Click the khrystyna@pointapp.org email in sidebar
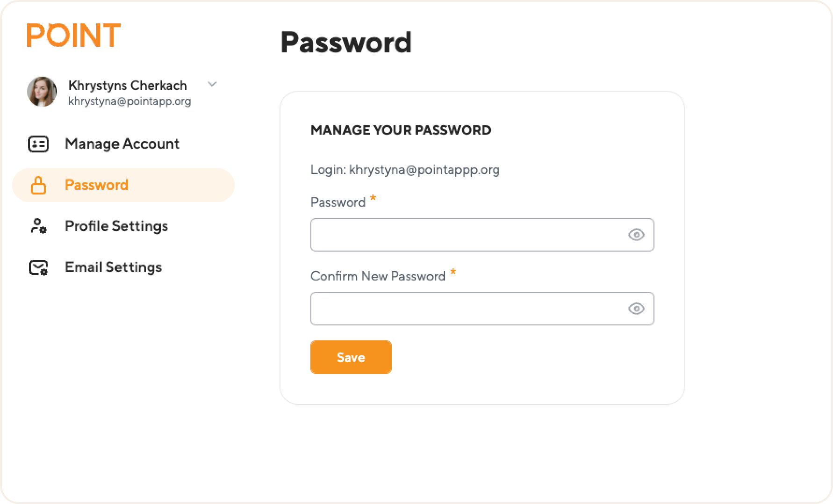This screenshot has width=833, height=504. (x=129, y=101)
